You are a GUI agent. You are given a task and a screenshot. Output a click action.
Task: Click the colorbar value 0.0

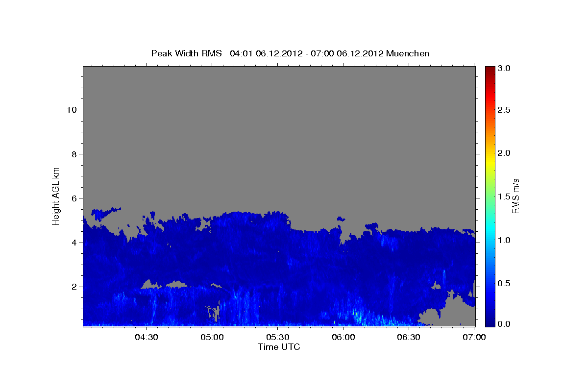click(505, 324)
